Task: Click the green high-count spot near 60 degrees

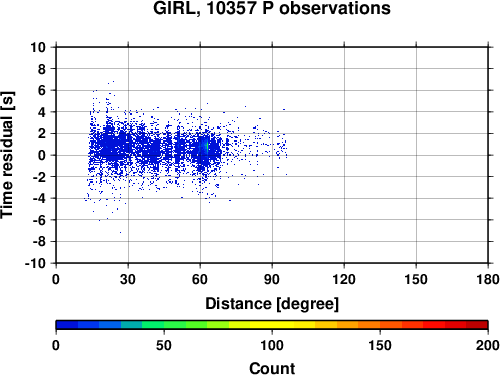Action: tap(207, 147)
